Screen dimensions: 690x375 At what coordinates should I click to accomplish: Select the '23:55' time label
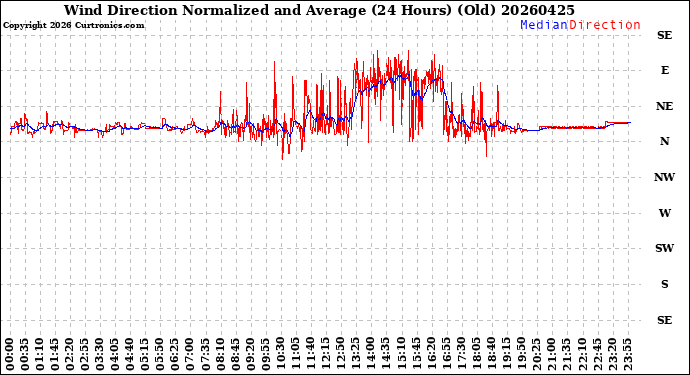point(627,354)
